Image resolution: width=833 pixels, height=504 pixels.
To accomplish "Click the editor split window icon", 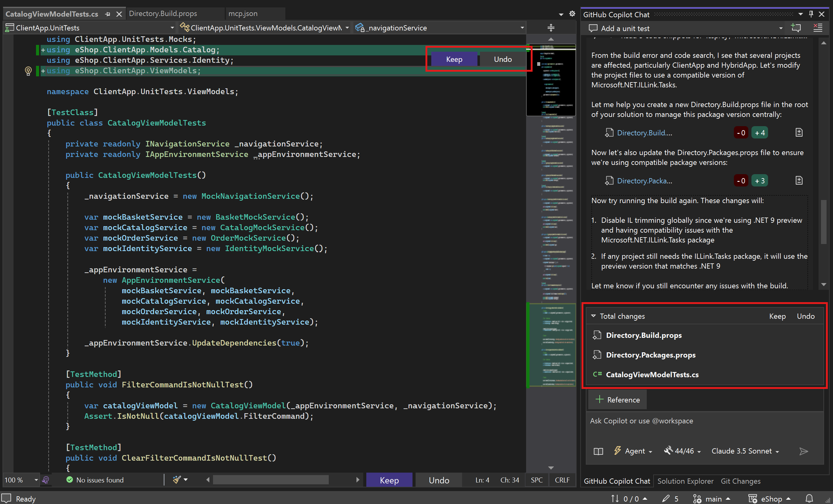I will coord(551,28).
